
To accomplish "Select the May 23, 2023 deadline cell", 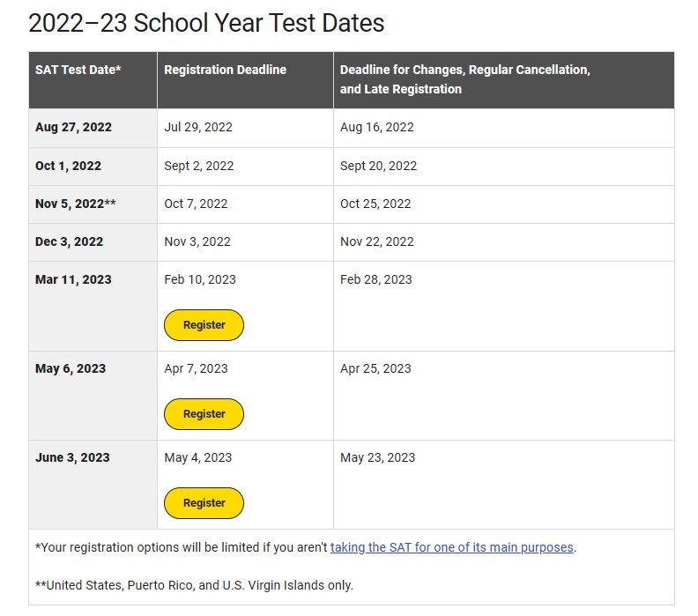I will coord(377,457).
